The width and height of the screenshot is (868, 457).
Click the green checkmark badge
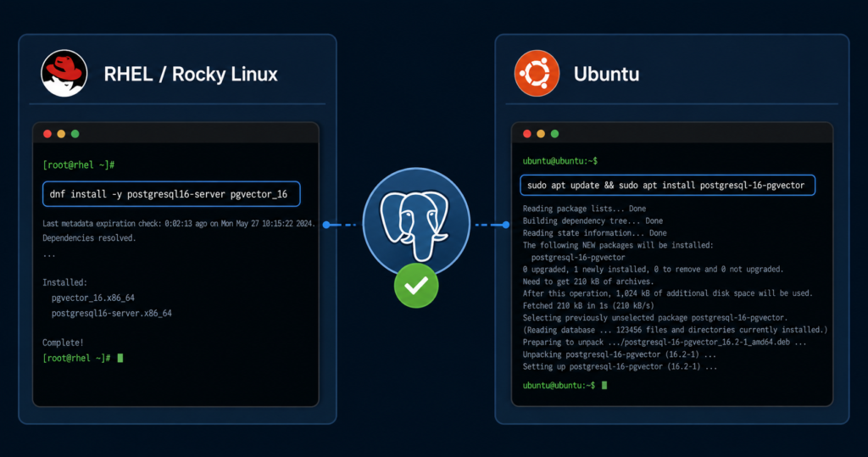pos(415,286)
